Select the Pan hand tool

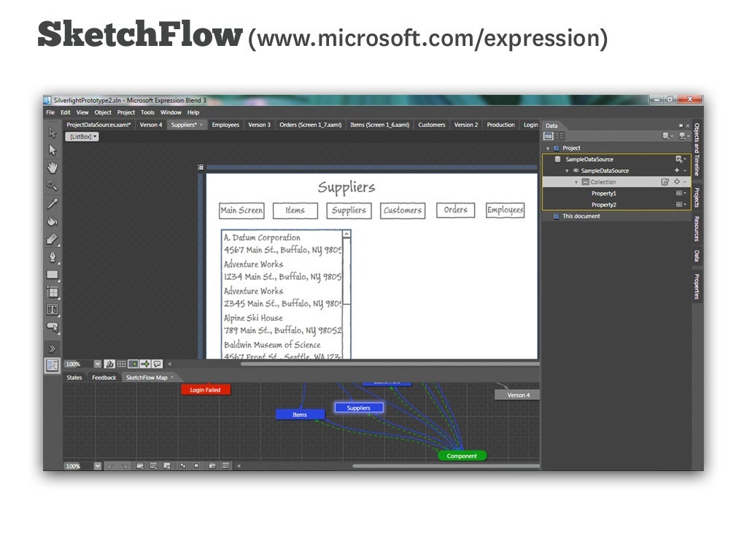53,168
